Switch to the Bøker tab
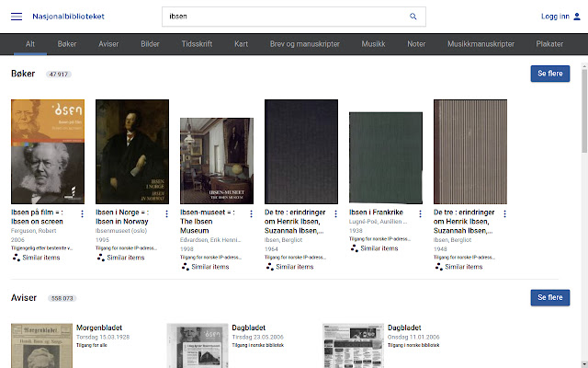Screen dimensions: 588x368 pyautogui.click(x=67, y=44)
